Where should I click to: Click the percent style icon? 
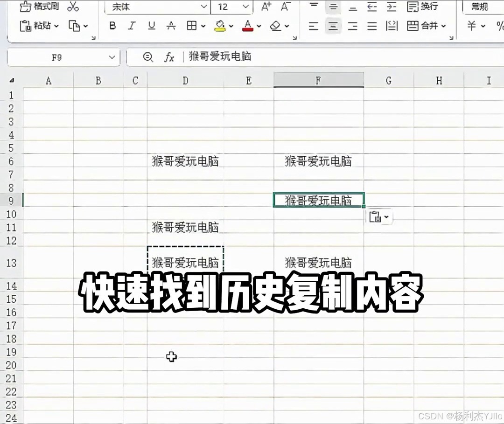500,26
